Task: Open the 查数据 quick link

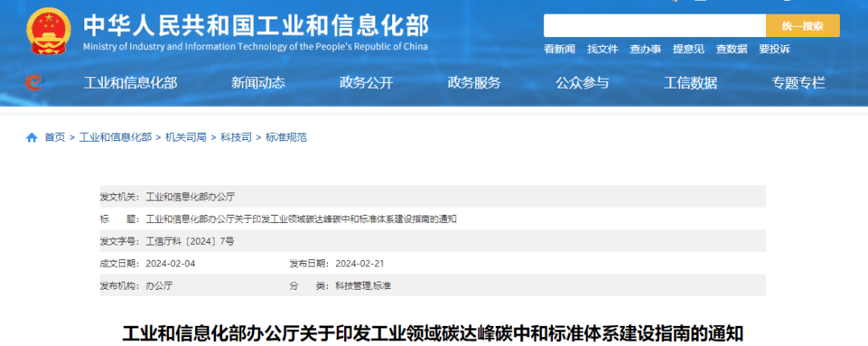Action: pyautogui.click(x=731, y=49)
